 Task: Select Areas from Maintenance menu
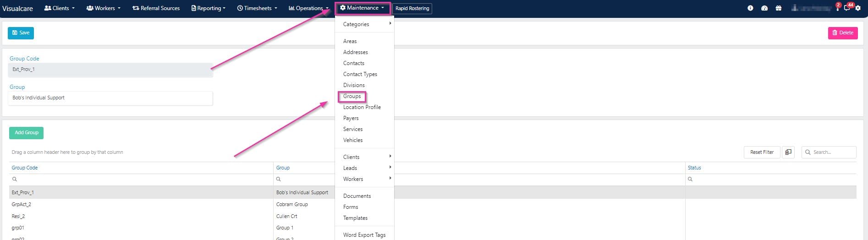point(350,41)
